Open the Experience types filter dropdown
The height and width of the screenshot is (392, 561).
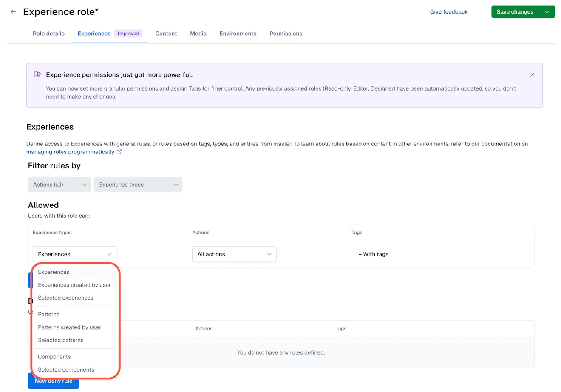tap(138, 185)
